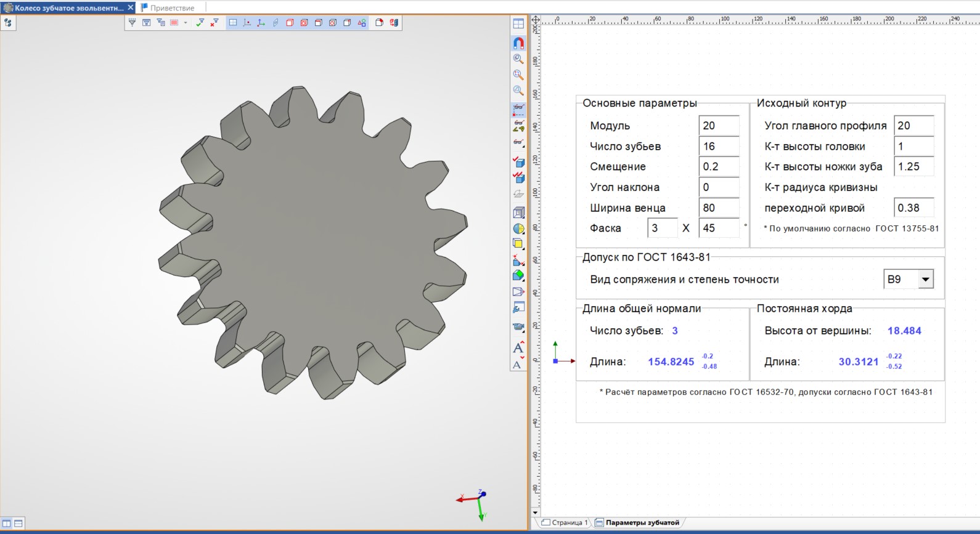Click the переходной кривой field showing 0.38
This screenshot has width=980, height=534.
tap(914, 208)
